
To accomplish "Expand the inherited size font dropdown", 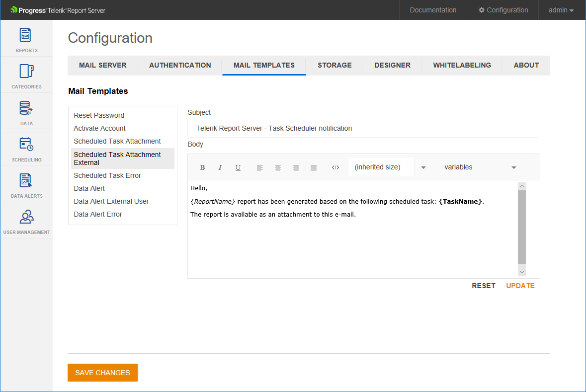I will 423,167.
